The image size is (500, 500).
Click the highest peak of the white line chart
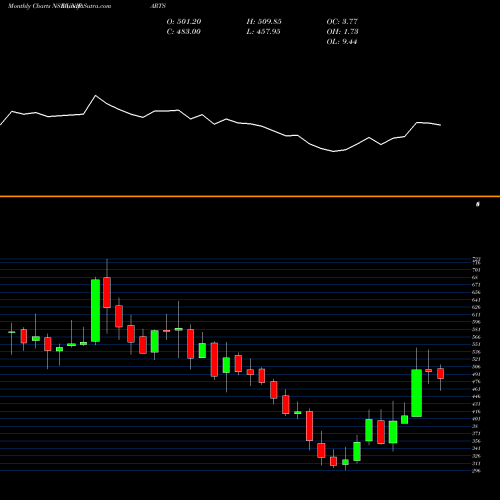(96, 96)
